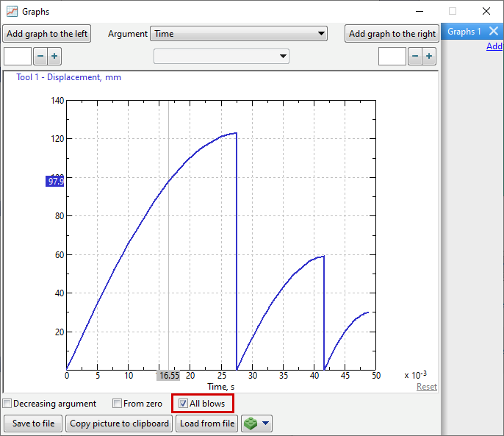The width and height of the screenshot is (504, 436).
Task: Open dropdown arrow next to green icon
Action: pyautogui.click(x=266, y=424)
